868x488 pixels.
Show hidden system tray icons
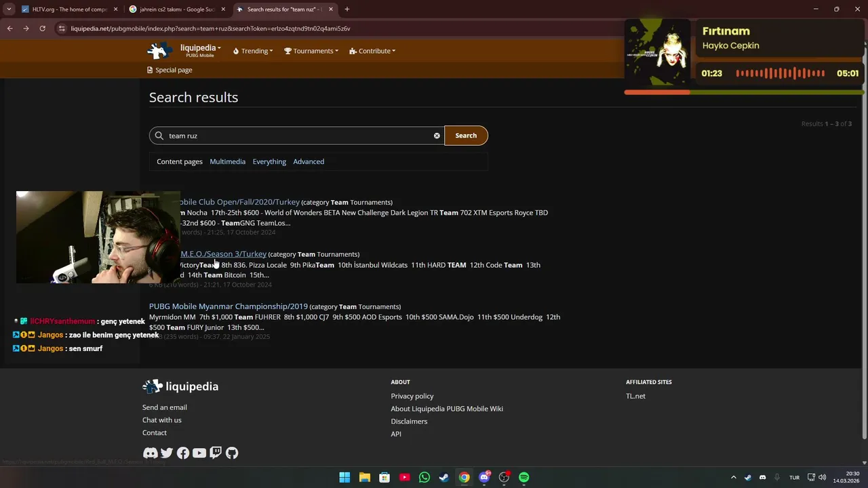tap(733, 477)
